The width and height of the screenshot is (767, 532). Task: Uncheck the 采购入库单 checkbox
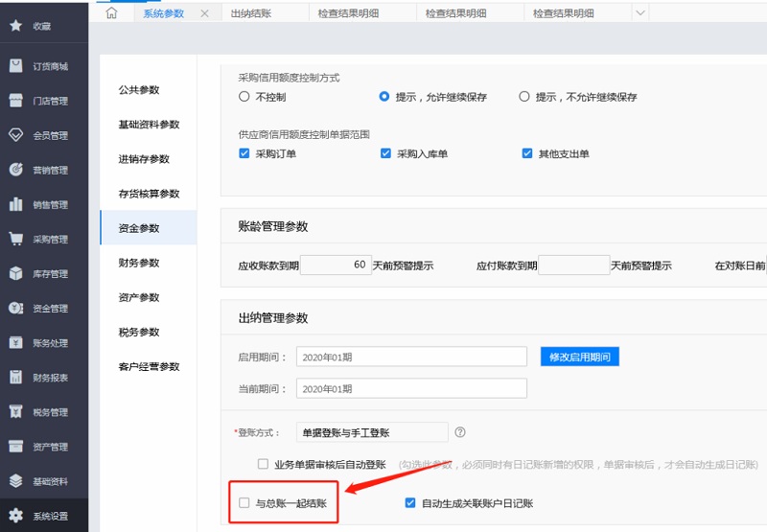pos(385,153)
